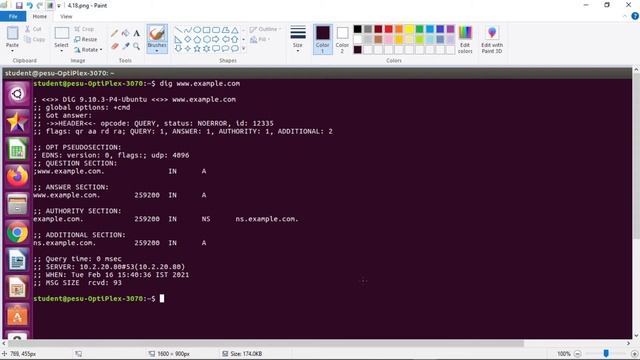Screen dimensions: 640x360
Task: Click the zoom in plus button
Action: tap(635, 354)
